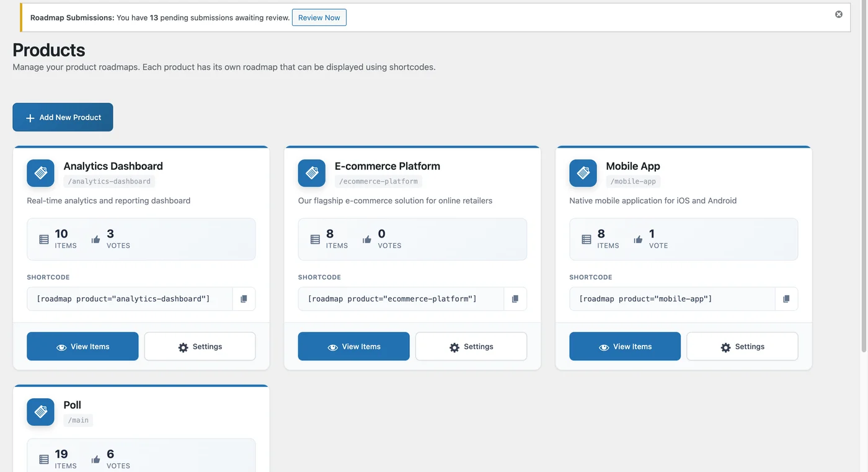Click the Poll product tag icon
The width and height of the screenshot is (868, 472).
[x=40, y=412]
